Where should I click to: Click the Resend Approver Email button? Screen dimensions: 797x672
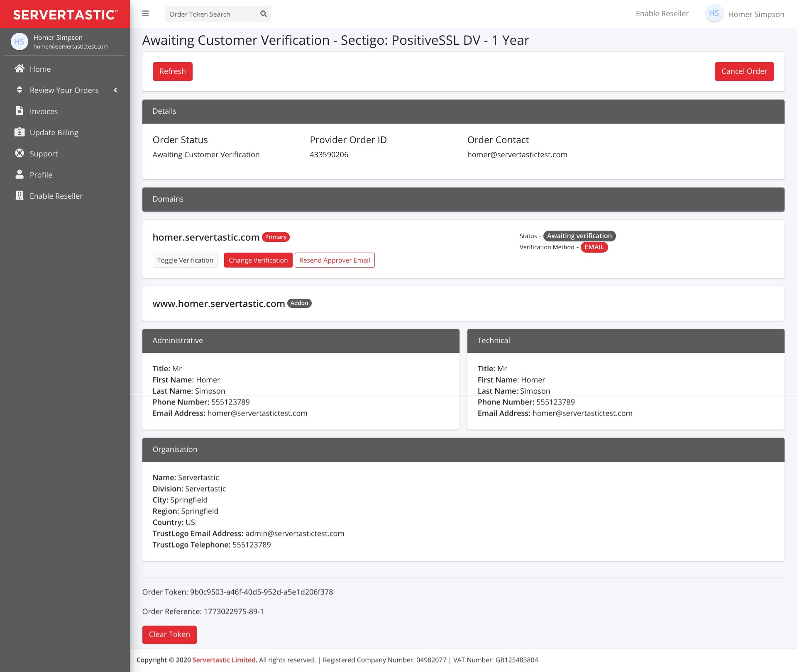[334, 260]
